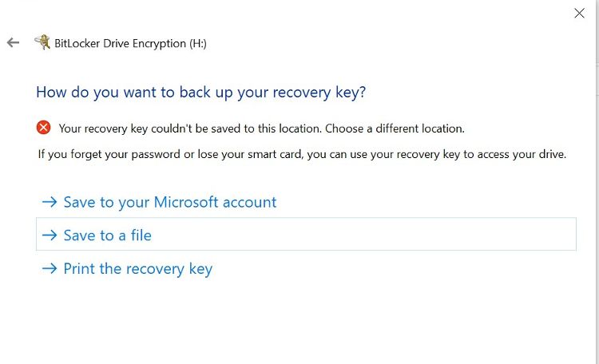Click empty right end of highlighted Save to a file row
Image resolution: width=599 pixels, height=364 pixels.
point(479,235)
